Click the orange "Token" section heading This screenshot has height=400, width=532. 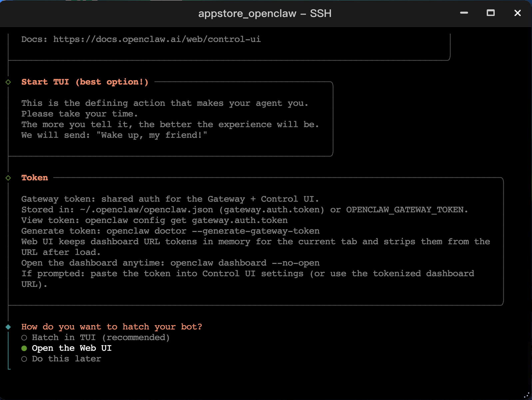pos(35,178)
